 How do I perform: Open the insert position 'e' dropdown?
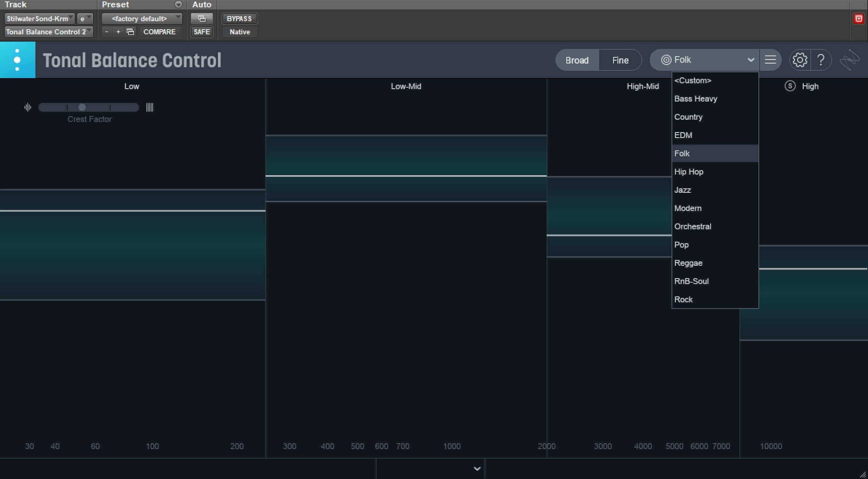pos(85,19)
